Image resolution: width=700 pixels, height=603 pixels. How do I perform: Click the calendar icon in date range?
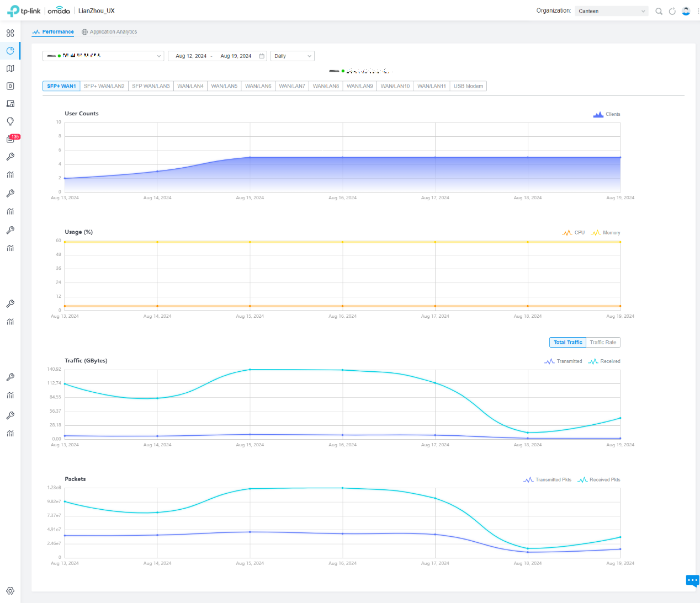pyautogui.click(x=262, y=56)
